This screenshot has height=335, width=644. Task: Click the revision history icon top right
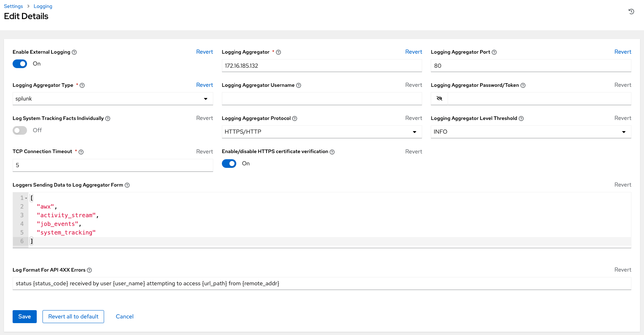631,12
